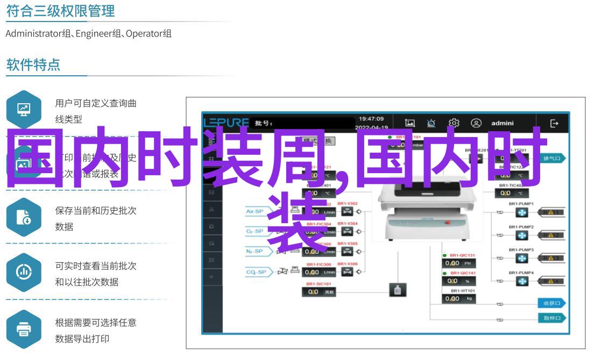
Task: Toggle valve BR1-V302
Action: point(347,212)
